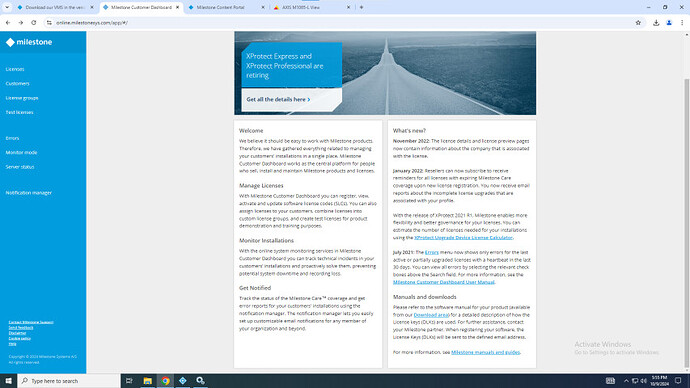Open the Windows notification center icon
The width and height of the screenshot is (690, 388).
pyautogui.click(x=678, y=381)
